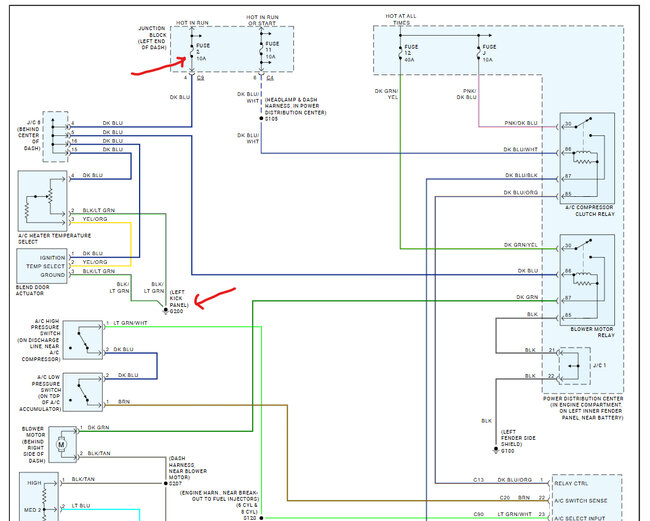Click the 'HOT IN RUN OR START' label

tap(262, 20)
